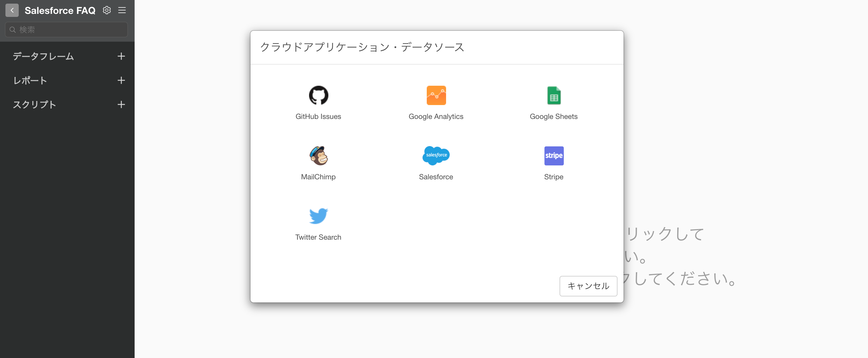Viewport: 868px width, 358px height.
Task: Click the Twitter Search label
Action: pyautogui.click(x=318, y=237)
